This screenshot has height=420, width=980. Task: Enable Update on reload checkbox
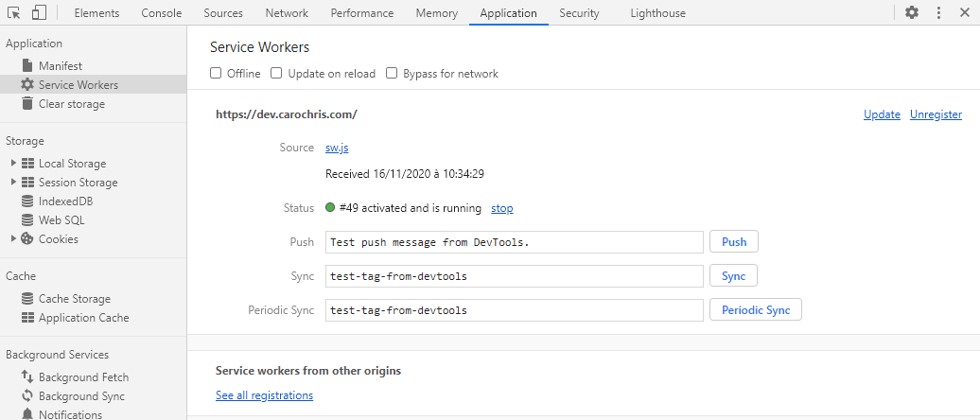(x=276, y=73)
